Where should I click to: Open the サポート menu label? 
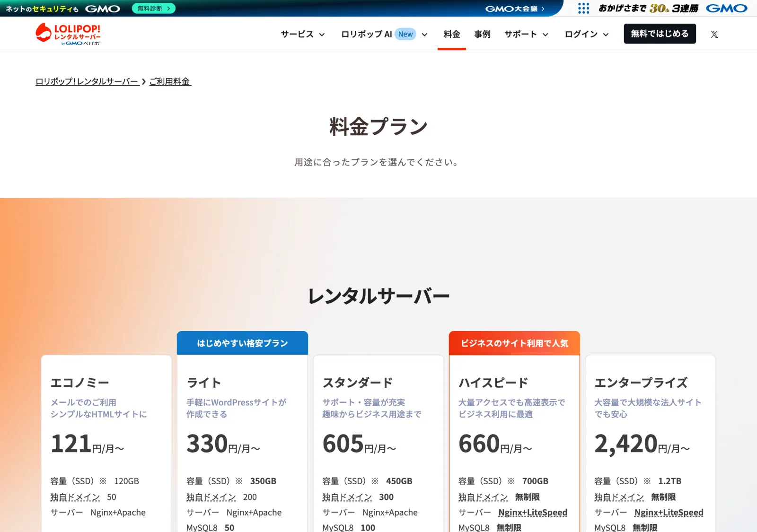coord(520,34)
